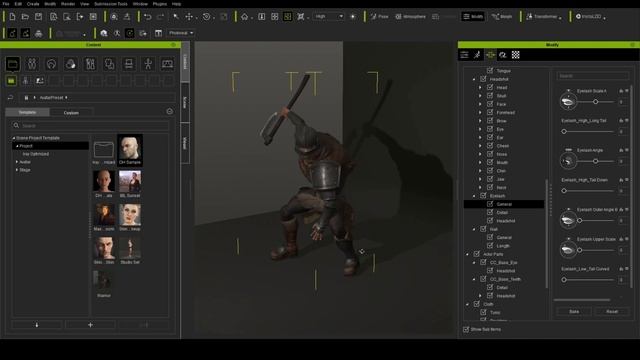
Task: Select the project folder icon in Content panel
Action: point(13,64)
